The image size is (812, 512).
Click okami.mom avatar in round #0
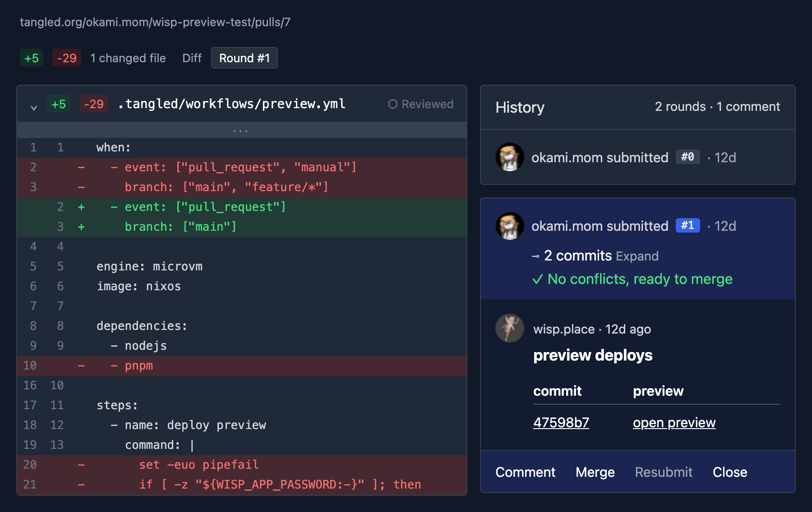pos(510,157)
